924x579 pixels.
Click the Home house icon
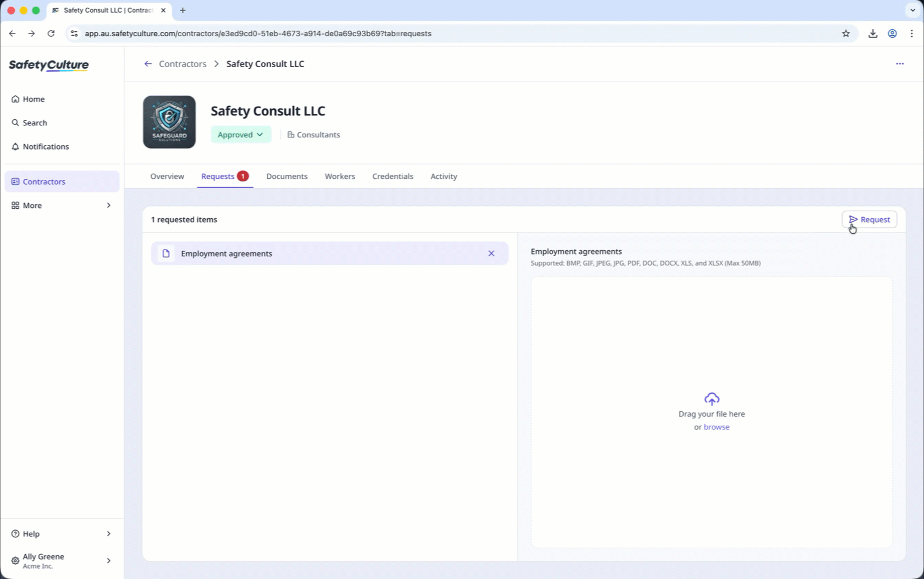15,99
